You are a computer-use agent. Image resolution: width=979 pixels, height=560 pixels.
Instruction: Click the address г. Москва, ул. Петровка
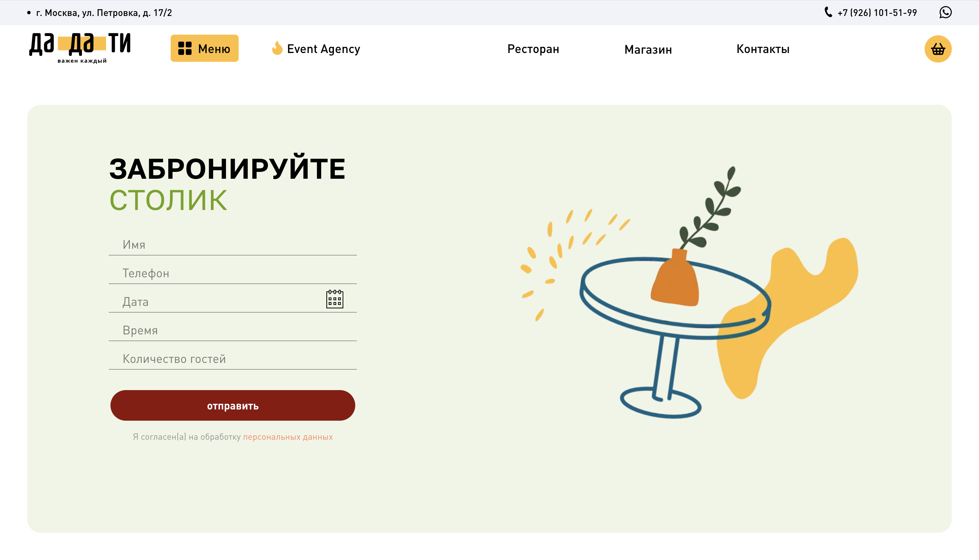pyautogui.click(x=104, y=13)
